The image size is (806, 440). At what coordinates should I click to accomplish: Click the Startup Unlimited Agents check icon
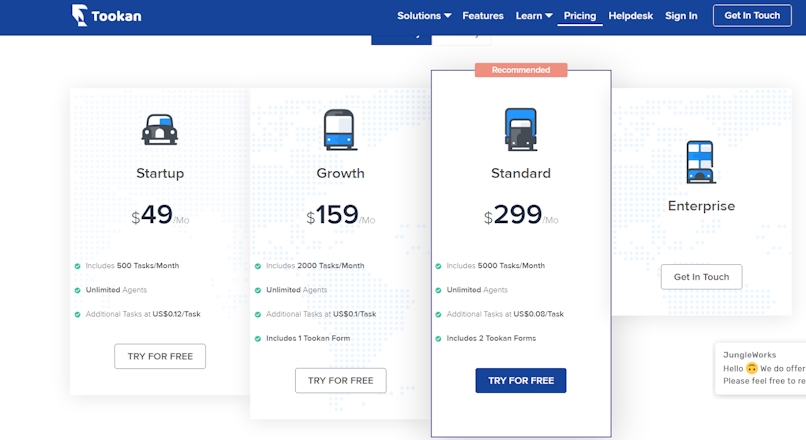[x=78, y=290]
